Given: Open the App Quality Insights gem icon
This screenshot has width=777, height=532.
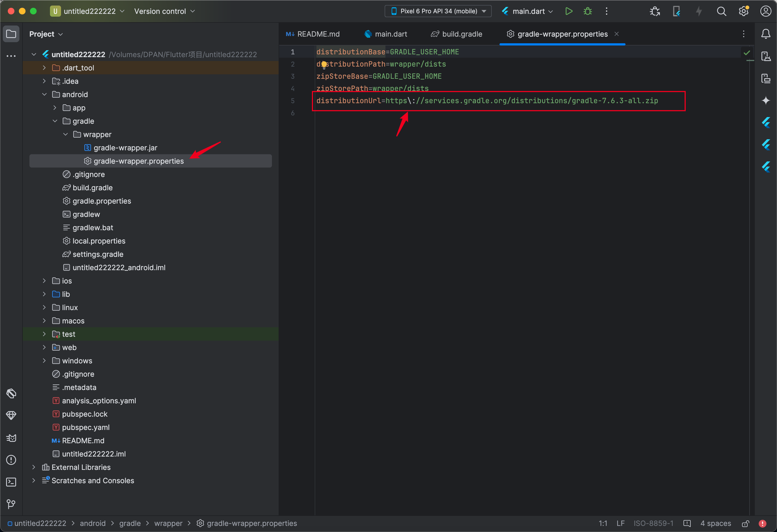Looking at the screenshot, I should point(11,416).
